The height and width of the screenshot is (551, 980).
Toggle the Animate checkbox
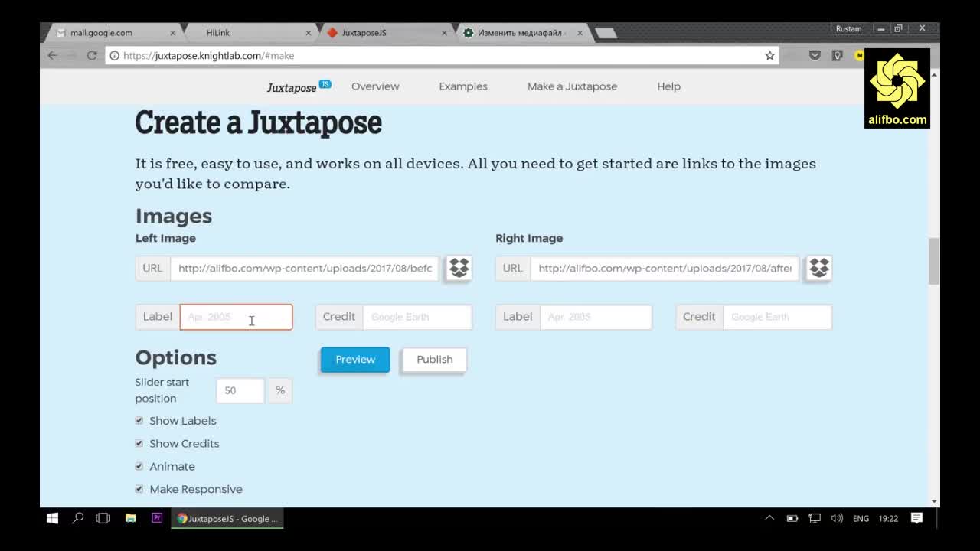[139, 466]
